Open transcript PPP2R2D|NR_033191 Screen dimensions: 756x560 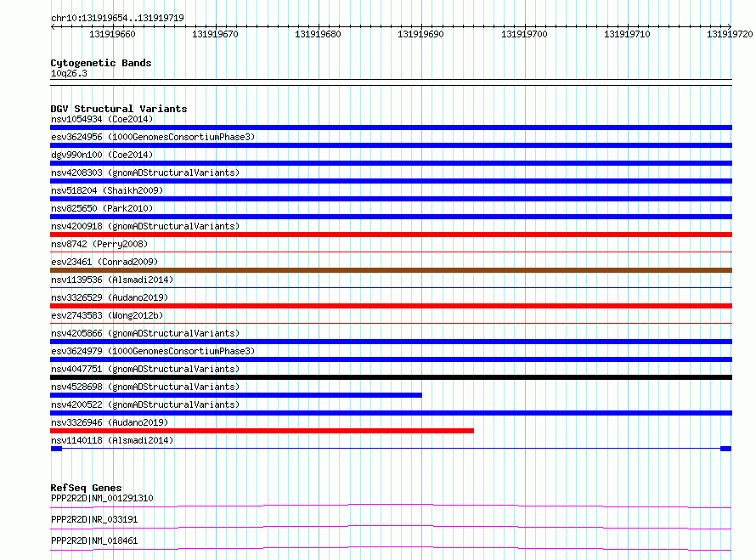(x=94, y=519)
